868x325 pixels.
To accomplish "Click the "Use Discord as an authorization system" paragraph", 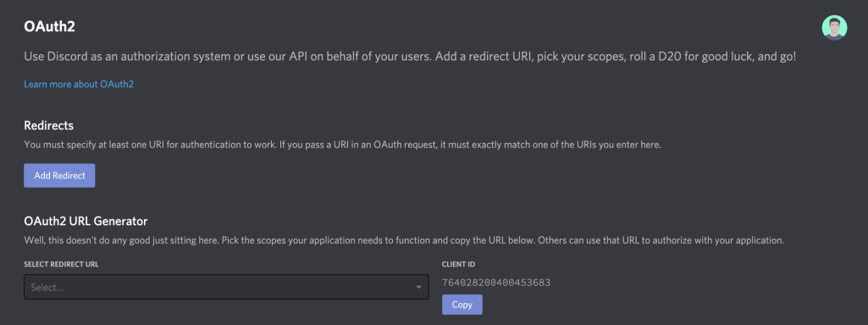I will (x=410, y=57).
